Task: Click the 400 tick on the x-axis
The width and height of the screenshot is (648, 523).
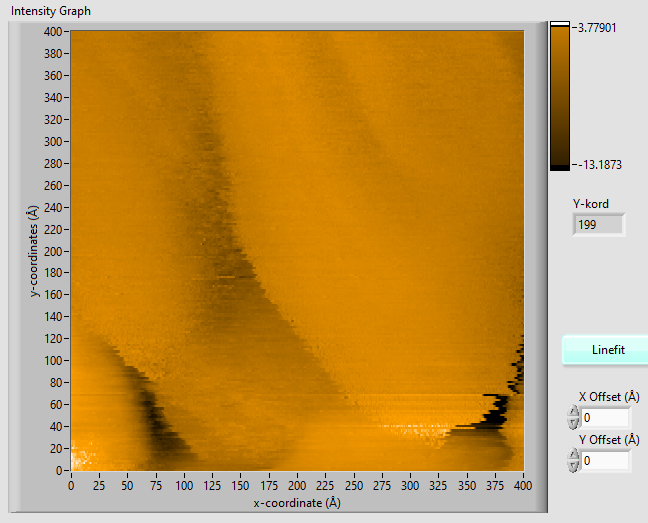Action: coord(523,486)
